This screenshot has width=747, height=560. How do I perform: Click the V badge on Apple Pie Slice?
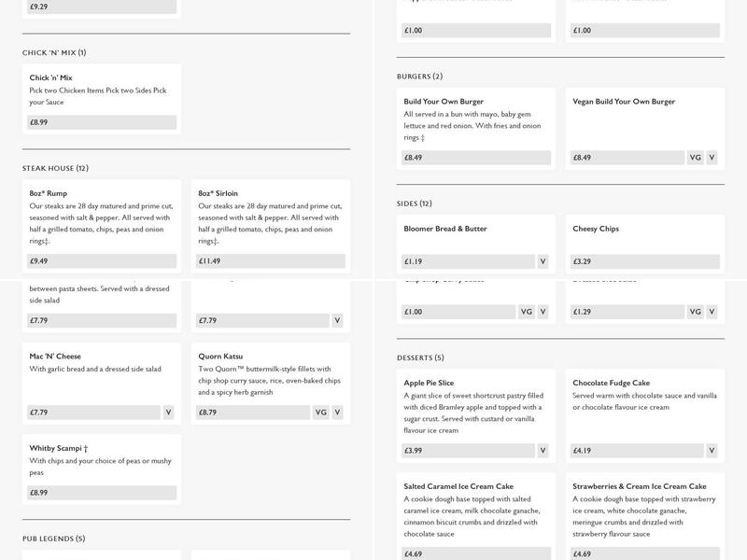543,451
